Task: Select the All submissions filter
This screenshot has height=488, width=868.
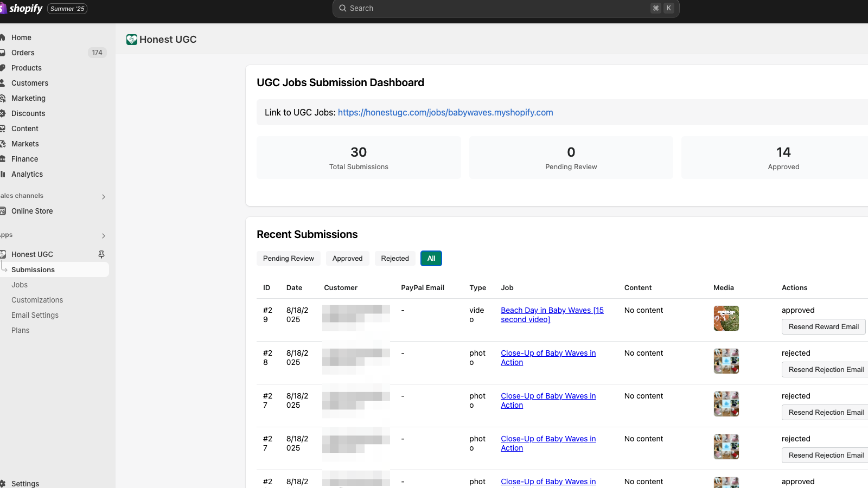Action: click(x=431, y=259)
